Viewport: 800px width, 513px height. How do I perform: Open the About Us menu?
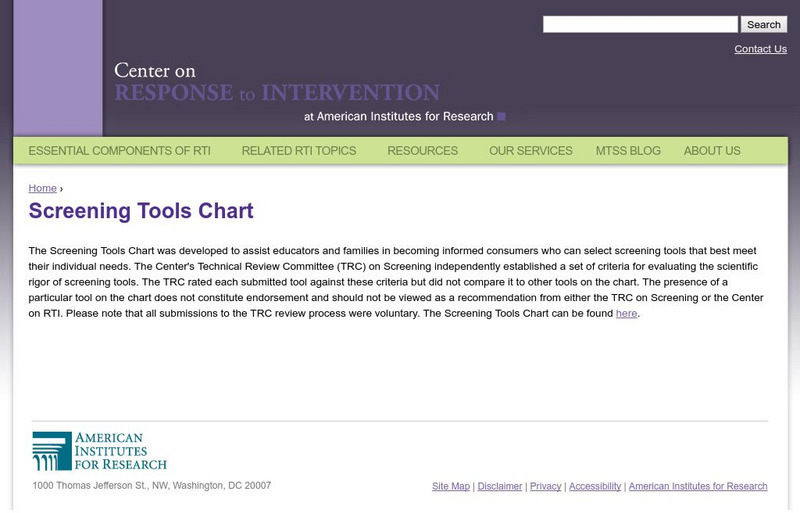712,151
